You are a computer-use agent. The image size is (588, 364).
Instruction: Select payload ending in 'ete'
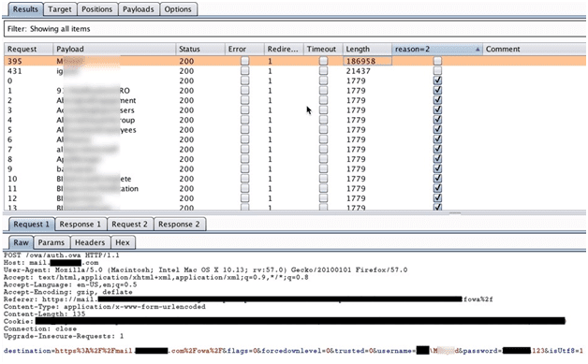click(x=94, y=179)
